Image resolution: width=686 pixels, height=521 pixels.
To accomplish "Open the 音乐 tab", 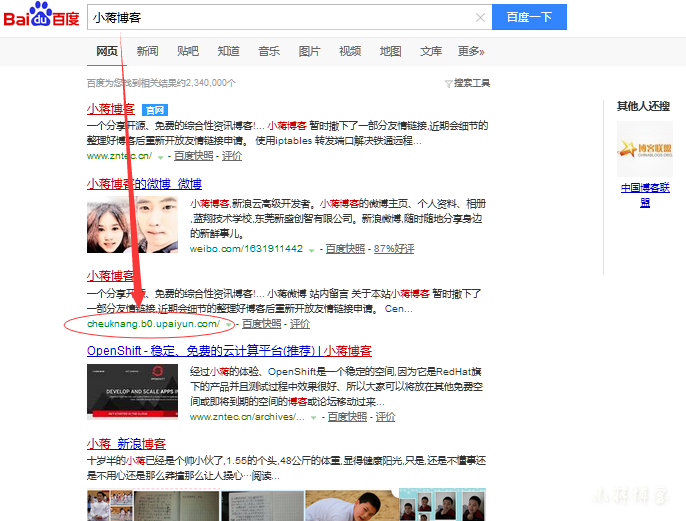I will click(269, 52).
